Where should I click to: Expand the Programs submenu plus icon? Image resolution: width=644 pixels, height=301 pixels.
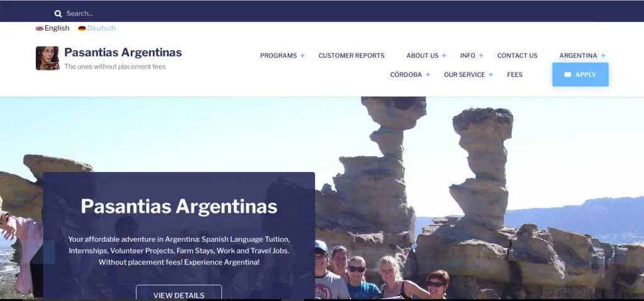(303, 55)
